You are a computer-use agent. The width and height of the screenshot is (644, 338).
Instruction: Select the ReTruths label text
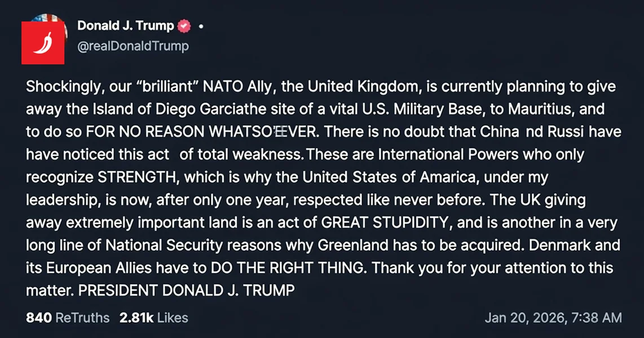82,317
